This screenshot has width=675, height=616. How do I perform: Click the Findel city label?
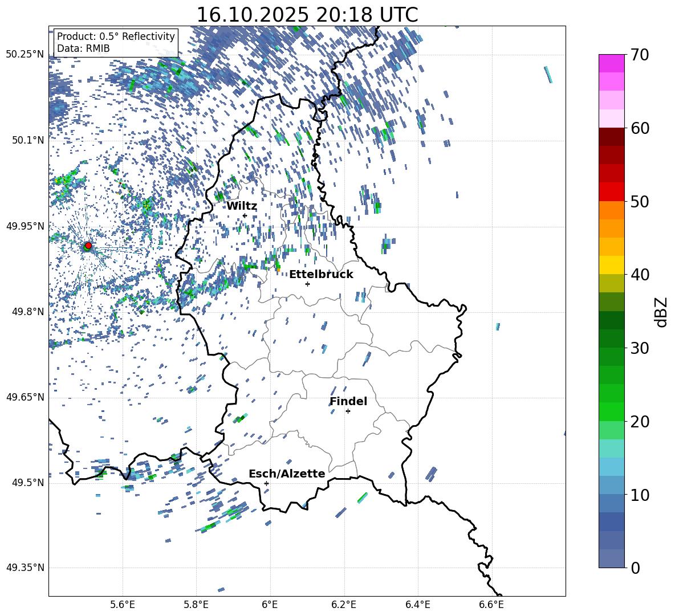348,401
